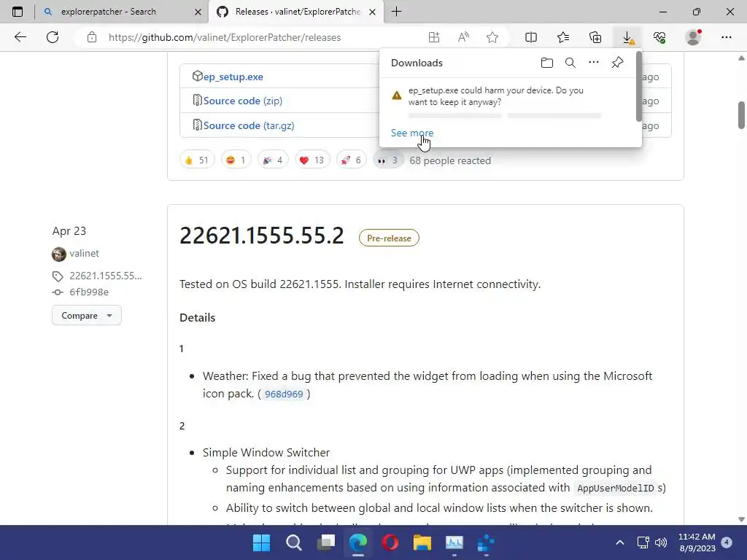The image size is (747, 560).
Task: Open a new tab
Action: pos(396,12)
